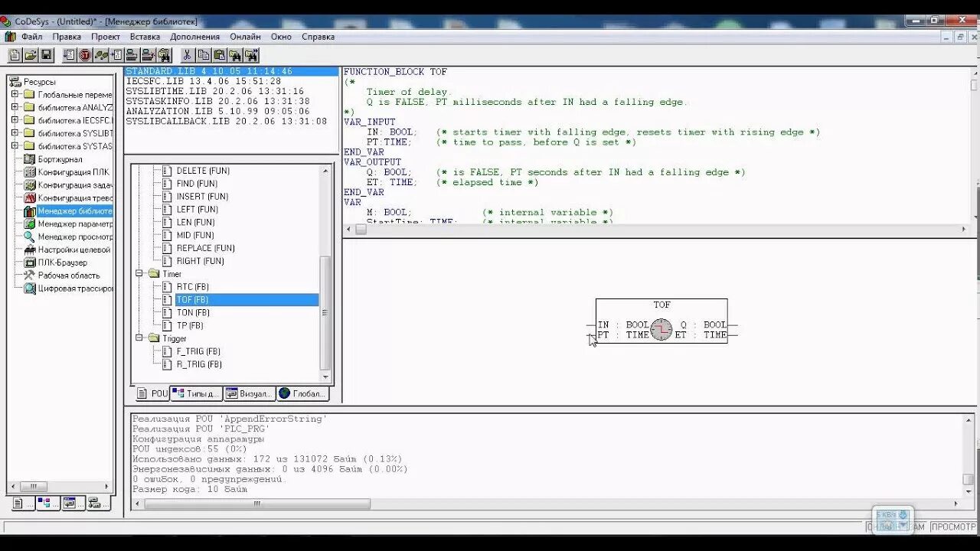Open the Дополнения menu
980x551 pixels.
tap(194, 36)
